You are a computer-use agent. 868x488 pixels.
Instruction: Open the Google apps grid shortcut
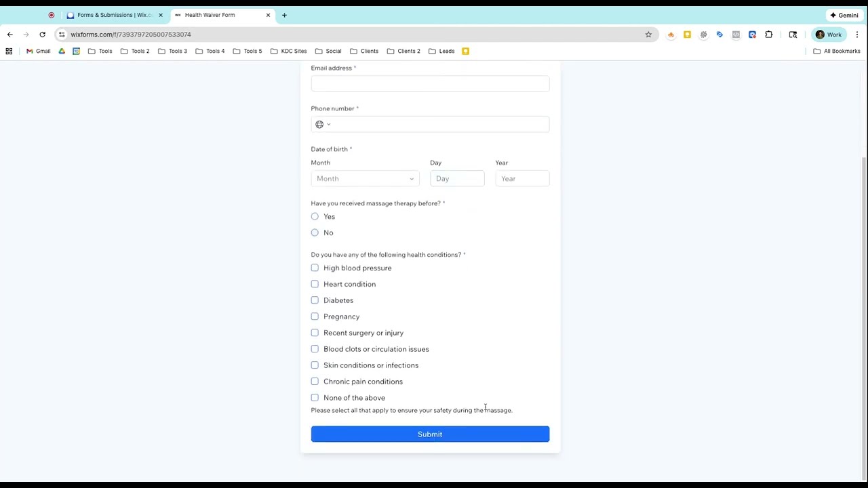point(9,51)
